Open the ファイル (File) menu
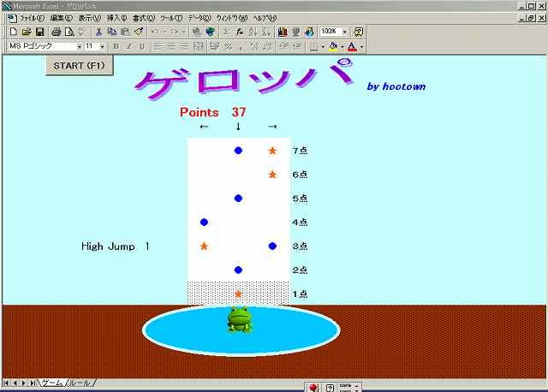Image resolution: width=548 pixels, height=392 pixels. pos(33,18)
